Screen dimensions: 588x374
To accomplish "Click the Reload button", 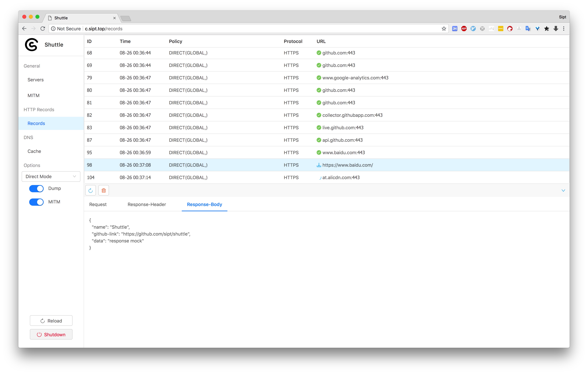I will pyautogui.click(x=51, y=321).
